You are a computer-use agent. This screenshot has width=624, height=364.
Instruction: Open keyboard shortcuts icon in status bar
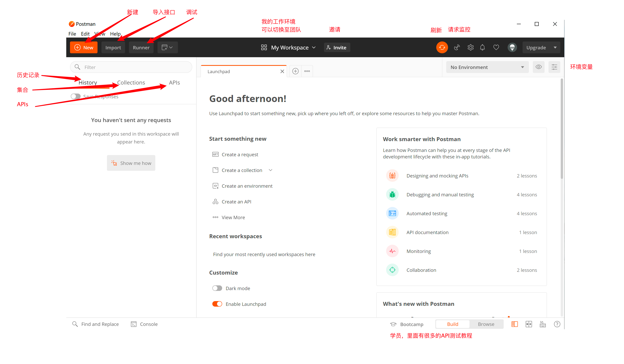click(x=543, y=324)
